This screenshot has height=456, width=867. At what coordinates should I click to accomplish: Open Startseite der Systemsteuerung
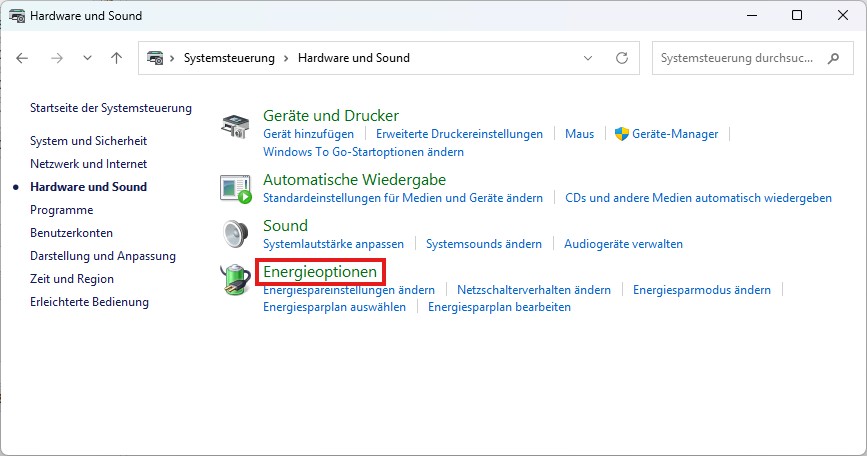(111, 108)
